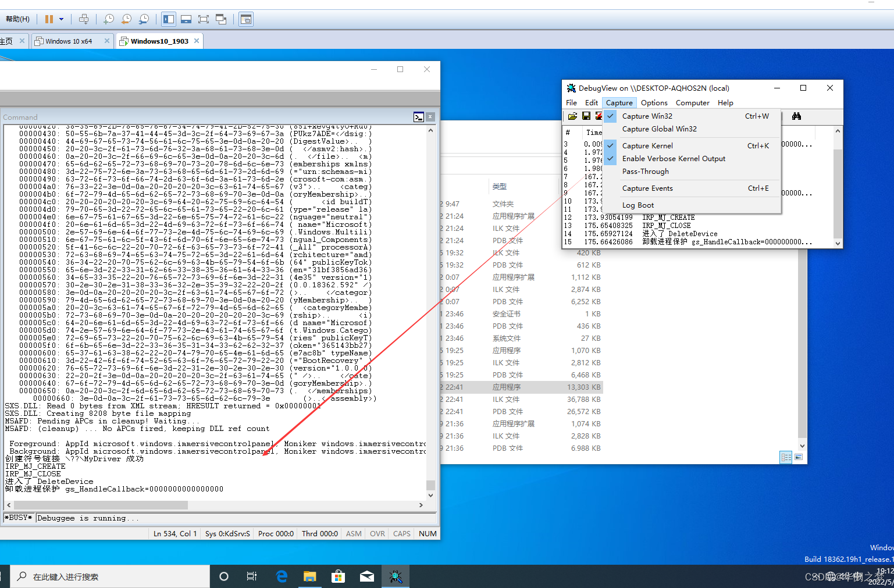This screenshot has width=894, height=588.
Task: Click the send Ctrl+Alt+Del icon in VMware toolbar
Action: click(84, 19)
